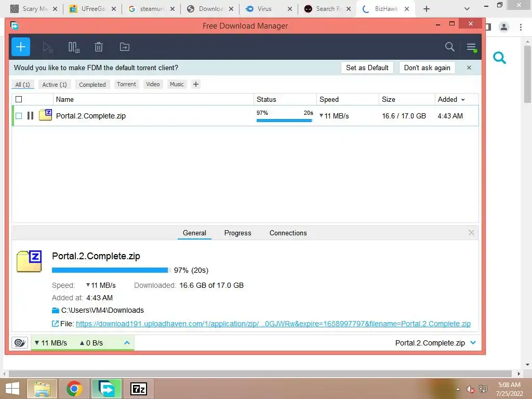Open a new Chrome tab with plus
This screenshot has width=532, height=399.
(x=427, y=9)
